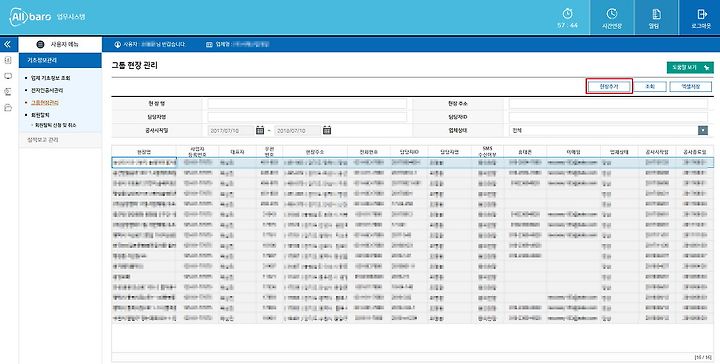Focus the 담당자명 input field
Screen dimensions: 720x364
point(307,117)
